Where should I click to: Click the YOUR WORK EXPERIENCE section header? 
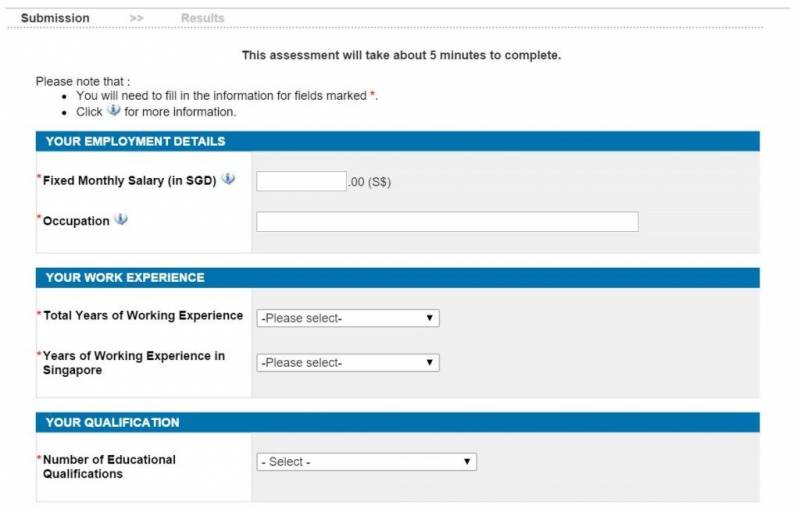pos(125,277)
